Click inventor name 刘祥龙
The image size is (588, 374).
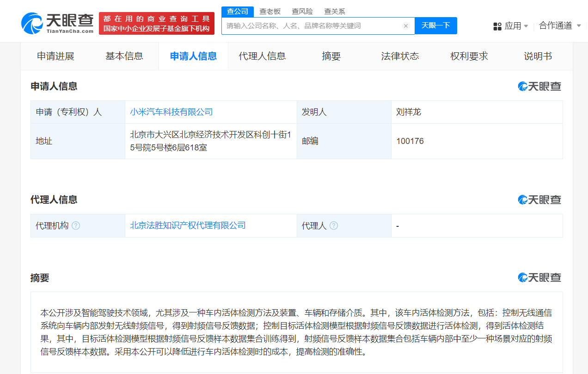409,112
